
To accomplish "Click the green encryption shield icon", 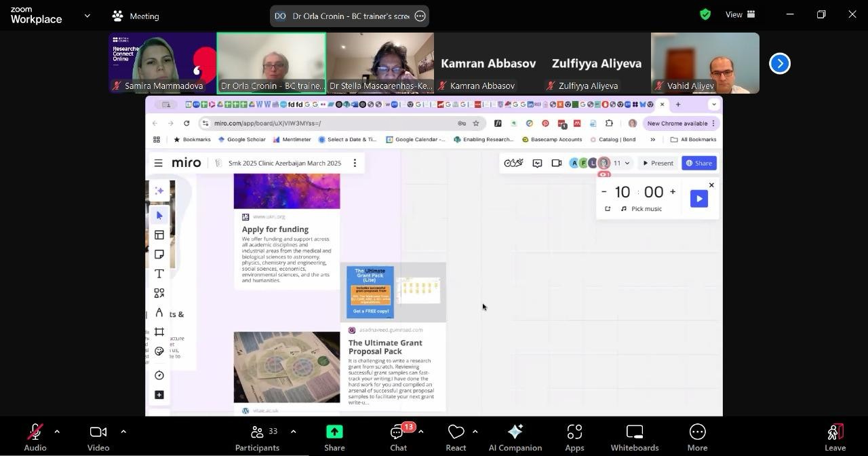I will click(705, 14).
